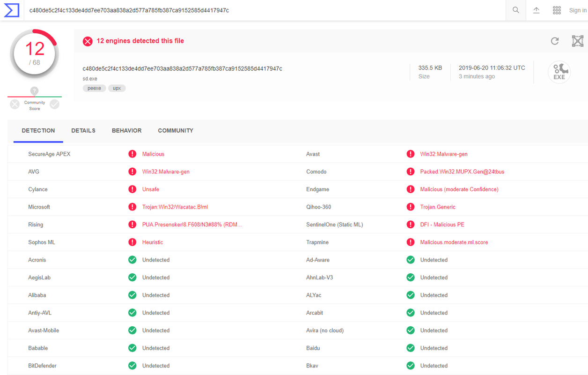This screenshot has width=588, height=375.
Task: Click Trojan:Win32/Wacatac.B!ml result text
Action: tap(175, 207)
